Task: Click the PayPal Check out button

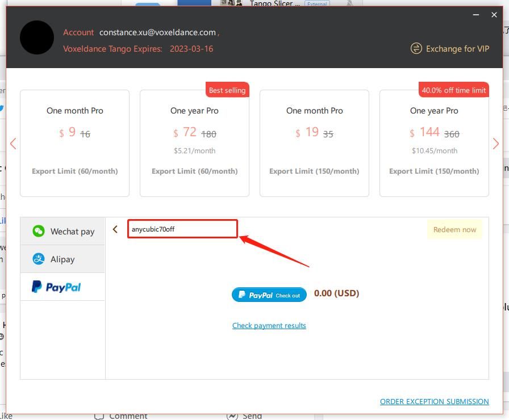Action: click(x=269, y=295)
